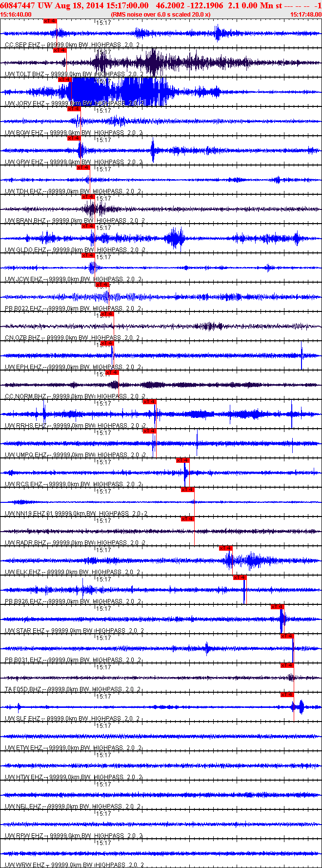322x868 pixels.
Task: Click the red pick flag on PB.B031 trace
Action: (287, 636)
